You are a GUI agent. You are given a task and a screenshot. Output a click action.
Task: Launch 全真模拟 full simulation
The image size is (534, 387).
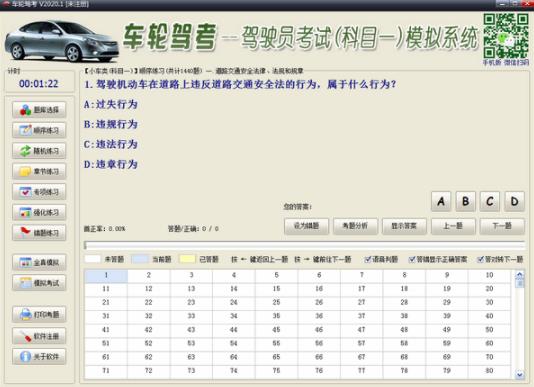tap(39, 262)
